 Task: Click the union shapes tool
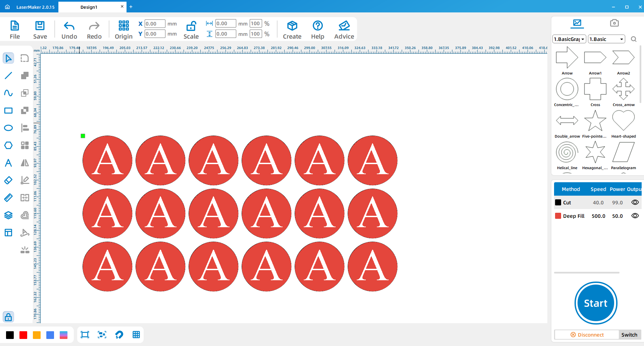coord(25,76)
